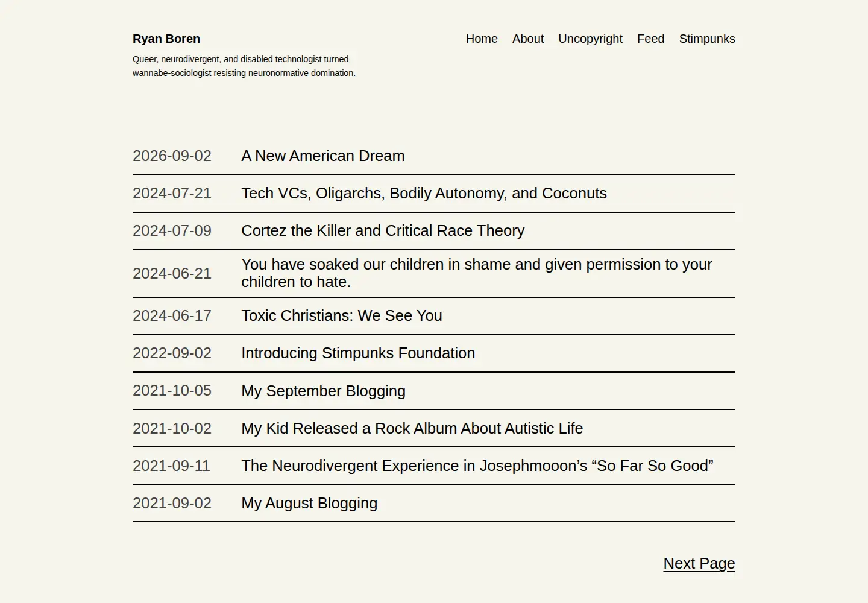
Task: Open My Kid Released a Rock Album post
Action: pos(412,428)
